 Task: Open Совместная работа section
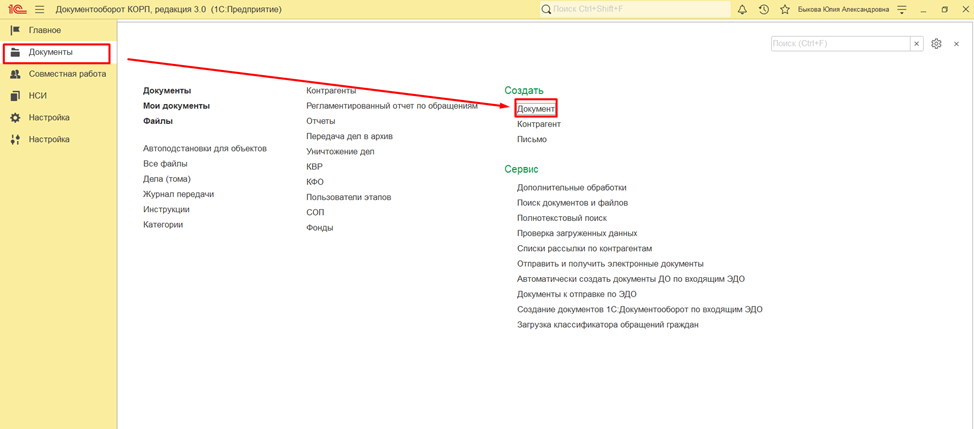coord(58,74)
